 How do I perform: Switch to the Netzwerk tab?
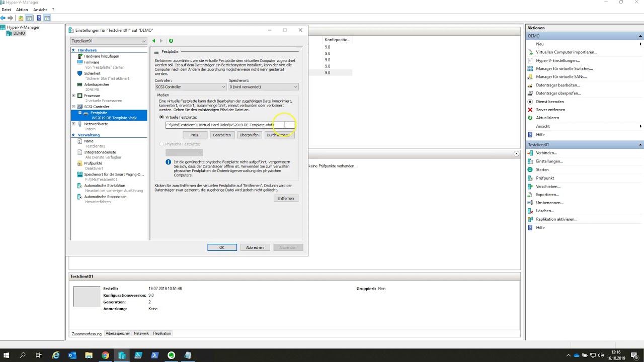point(141,333)
